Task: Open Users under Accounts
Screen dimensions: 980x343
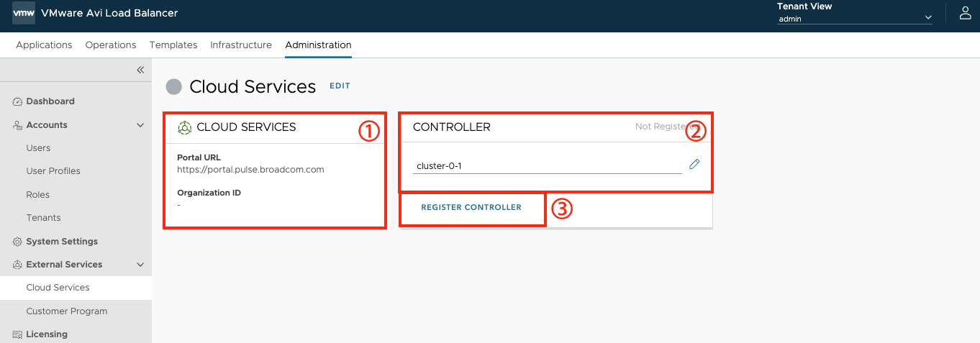Action: coord(38,148)
